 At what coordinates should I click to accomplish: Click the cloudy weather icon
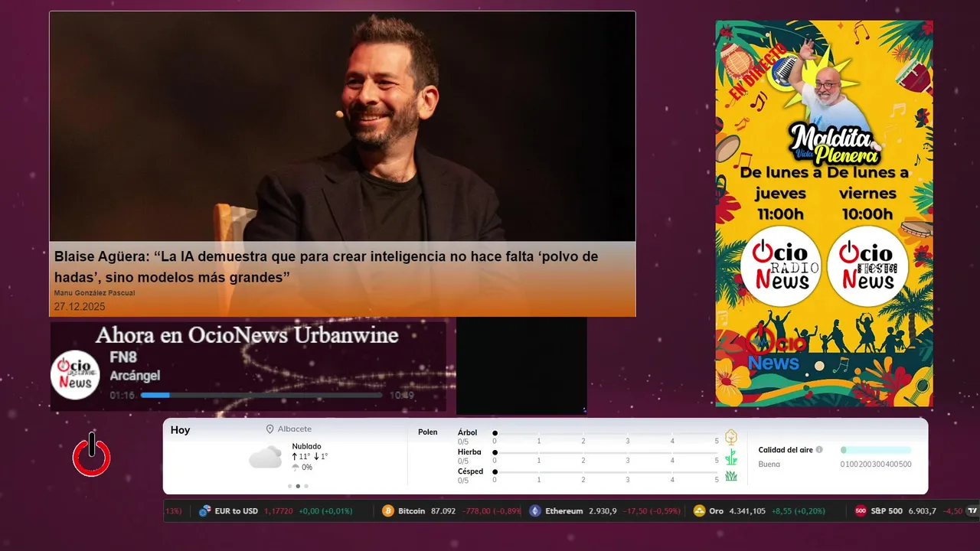[266, 458]
